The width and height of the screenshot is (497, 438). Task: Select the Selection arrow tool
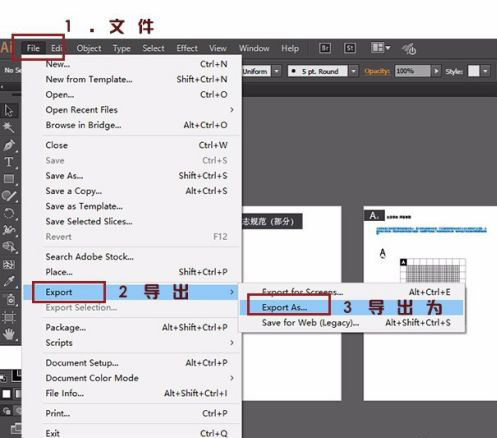click(9, 110)
